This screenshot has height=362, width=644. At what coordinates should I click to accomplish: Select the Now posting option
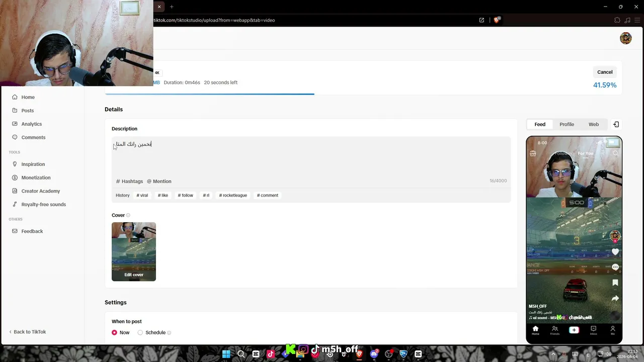point(115,333)
